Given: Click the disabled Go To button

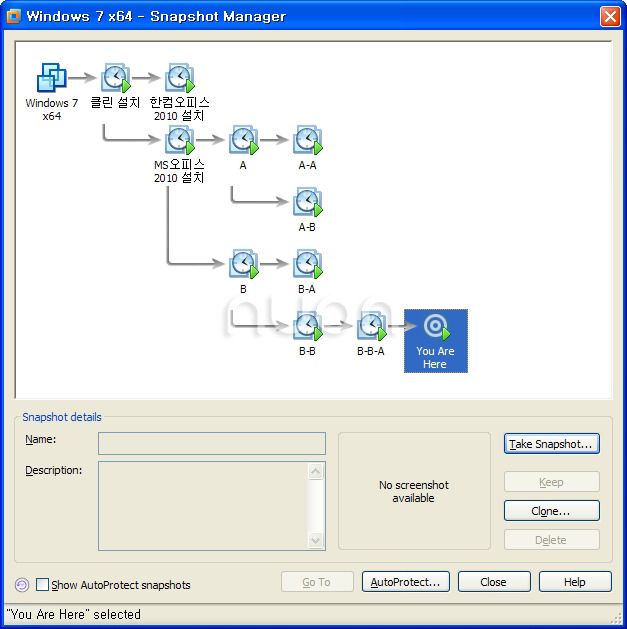Looking at the screenshot, I should coord(317,582).
